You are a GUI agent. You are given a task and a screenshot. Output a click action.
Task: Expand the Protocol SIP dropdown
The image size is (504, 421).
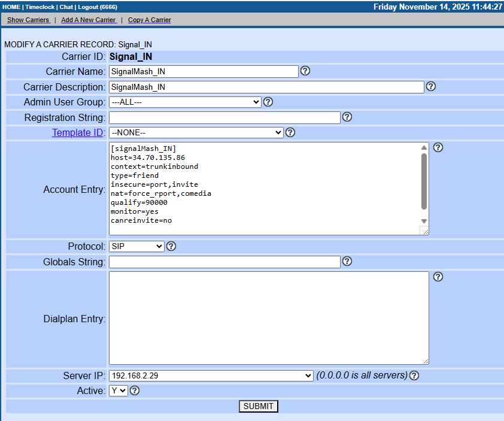point(136,246)
